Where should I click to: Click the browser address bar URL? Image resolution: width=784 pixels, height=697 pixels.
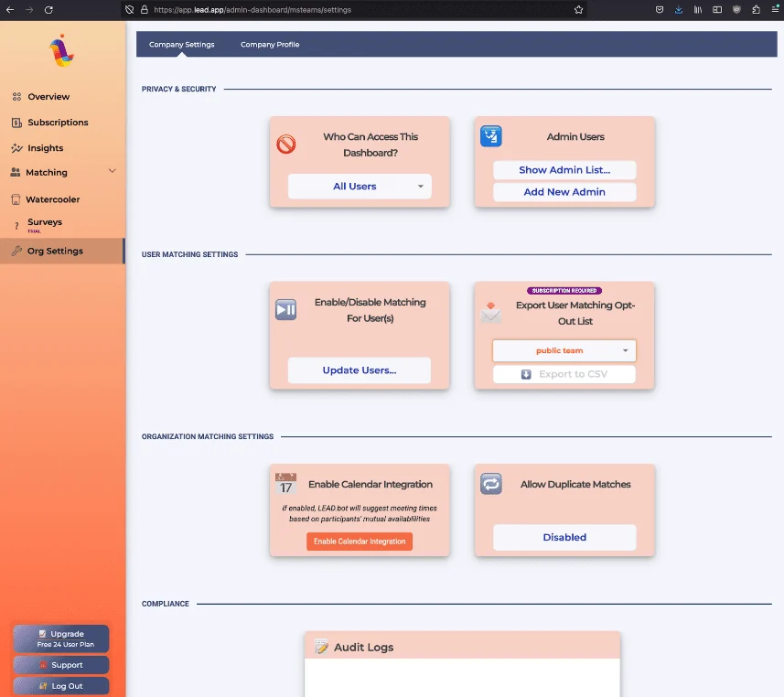point(252,9)
